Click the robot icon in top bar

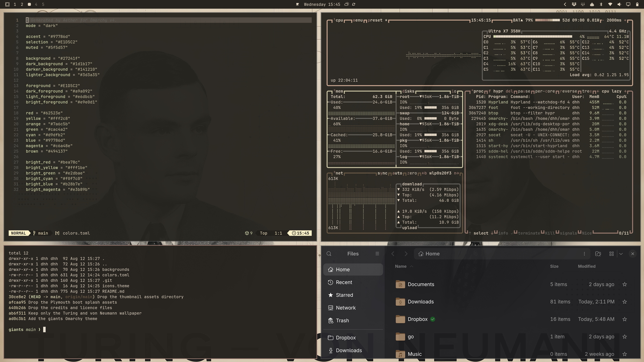click(x=592, y=4)
